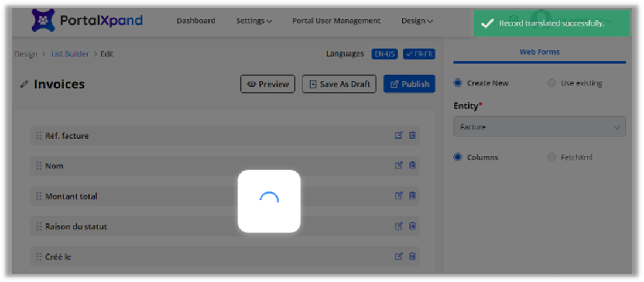Switch to the Web Forms tab

coord(539,52)
